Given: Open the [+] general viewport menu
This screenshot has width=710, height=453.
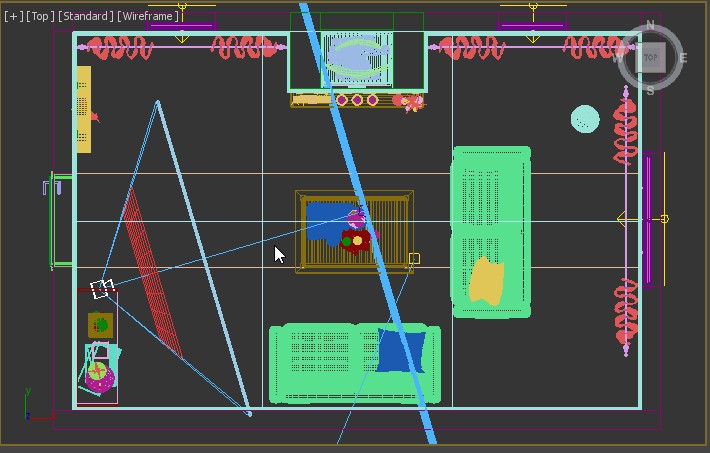Looking at the screenshot, I should click(13, 16).
